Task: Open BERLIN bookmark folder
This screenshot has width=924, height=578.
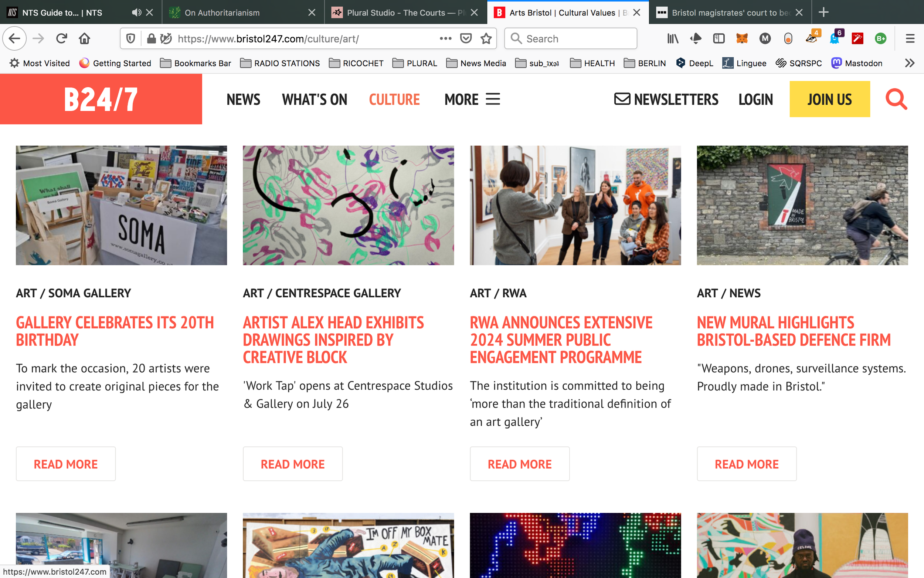Action: 645,63
